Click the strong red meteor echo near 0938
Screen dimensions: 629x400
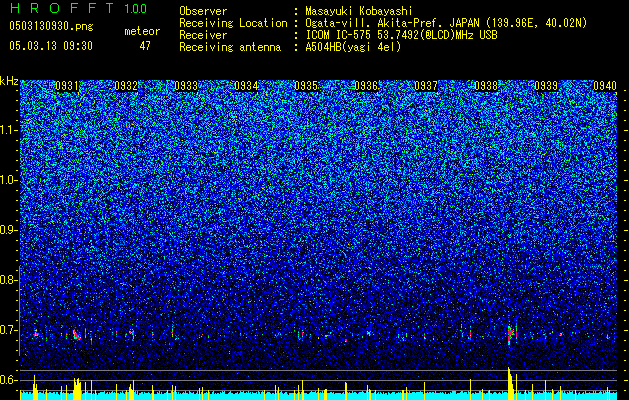pyautogui.click(x=510, y=334)
